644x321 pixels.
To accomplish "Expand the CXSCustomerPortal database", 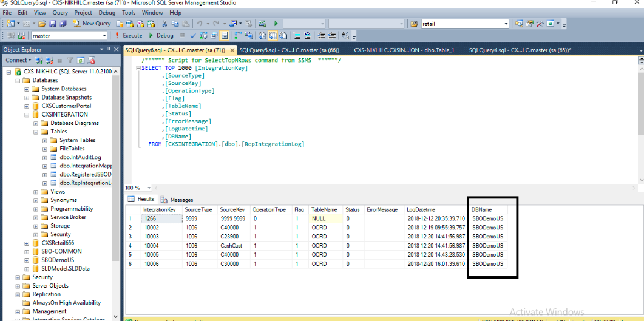I will coord(27,106).
